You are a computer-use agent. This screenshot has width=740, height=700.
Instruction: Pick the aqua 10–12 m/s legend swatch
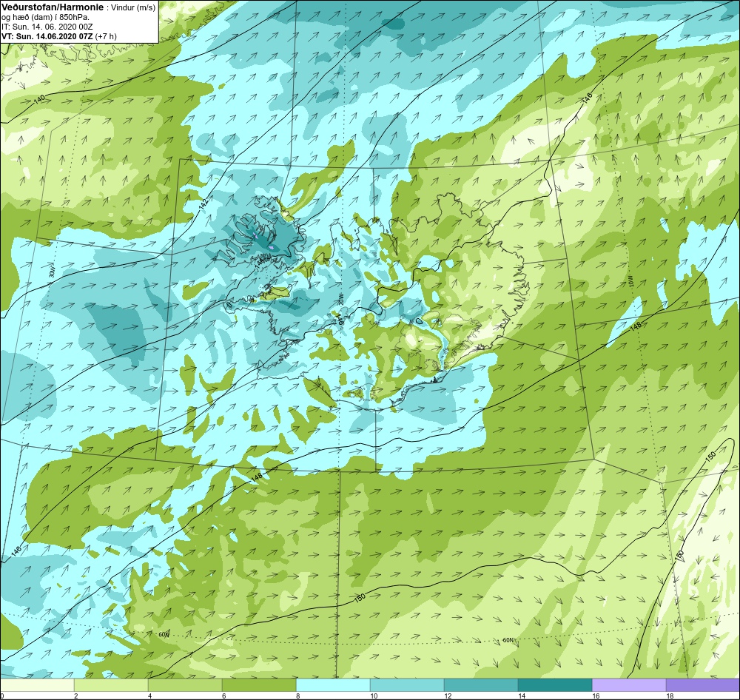407,685
